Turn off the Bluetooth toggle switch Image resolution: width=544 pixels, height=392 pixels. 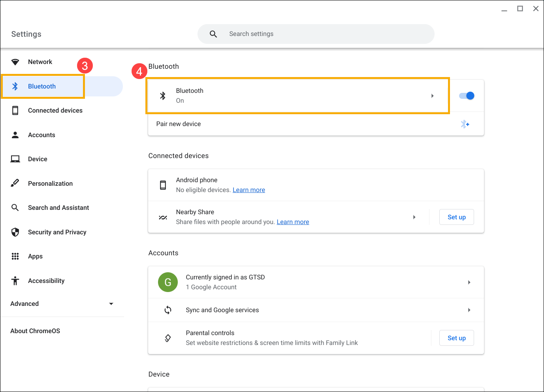point(467,96)
